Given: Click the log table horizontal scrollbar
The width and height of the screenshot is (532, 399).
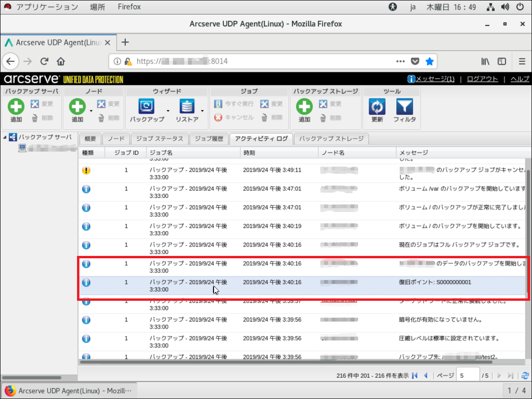Looking at the screenshot, I should pos(286,362).
